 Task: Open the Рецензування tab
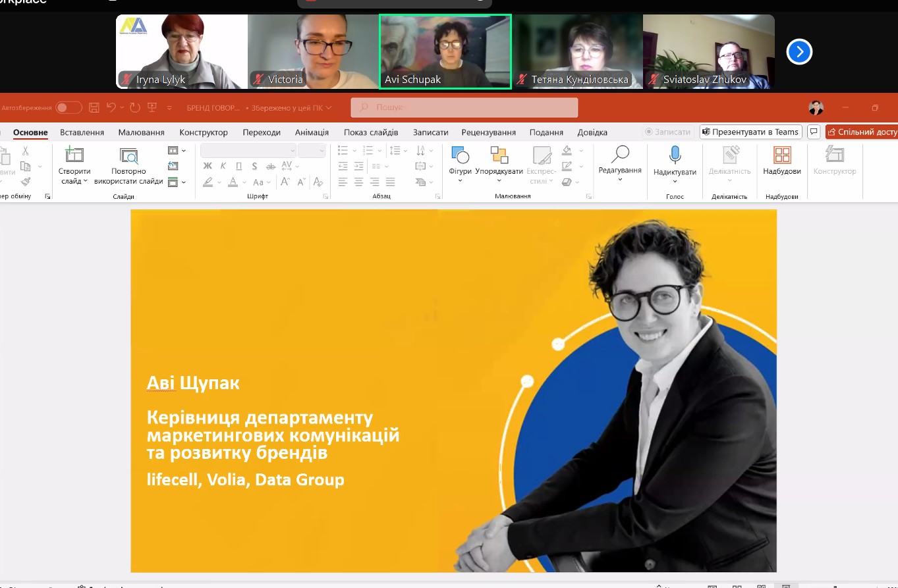[488, 132]
